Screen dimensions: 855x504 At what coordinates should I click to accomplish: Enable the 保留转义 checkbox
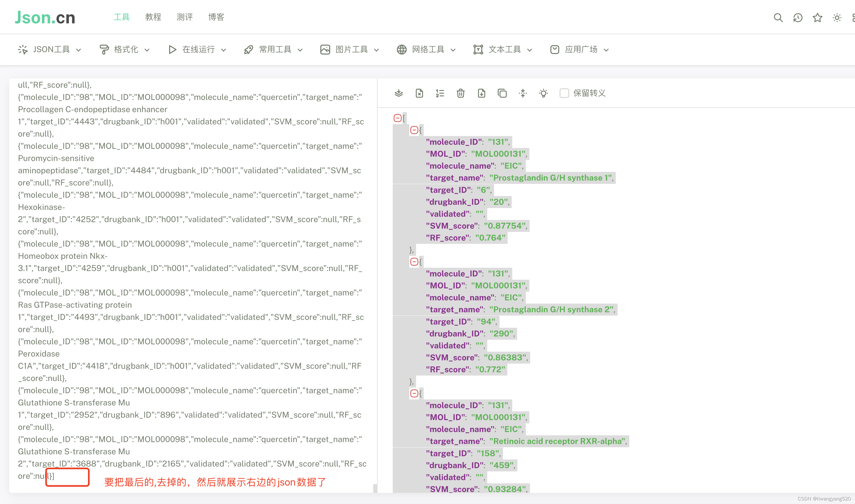point(564,93)
